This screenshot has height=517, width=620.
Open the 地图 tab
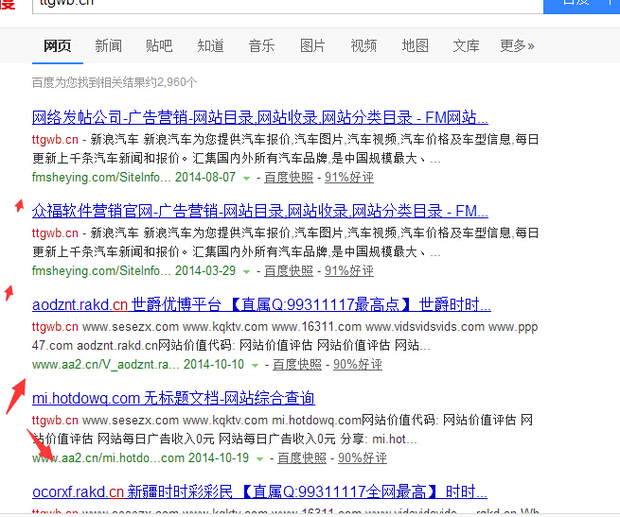pyautogui.click(x=415, y=46)
